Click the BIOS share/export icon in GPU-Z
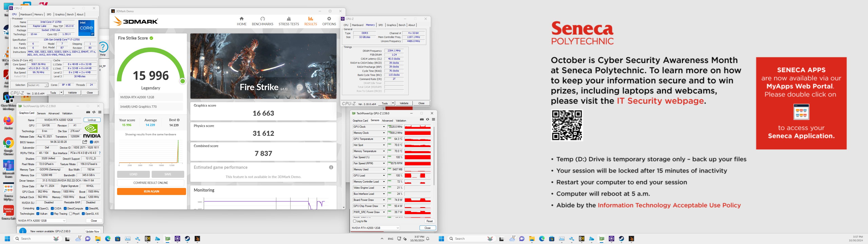This screenshot has width=868, height=244. [85, 142]
